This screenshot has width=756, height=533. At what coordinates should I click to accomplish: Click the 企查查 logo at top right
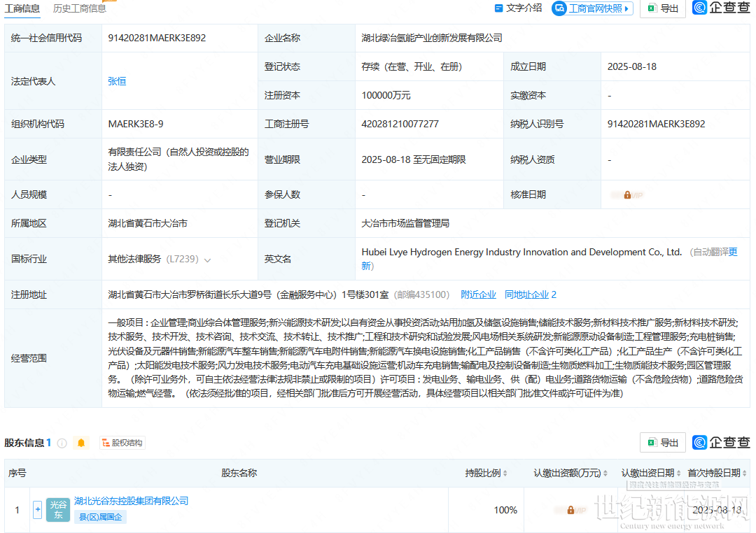[x=720, y=8]
